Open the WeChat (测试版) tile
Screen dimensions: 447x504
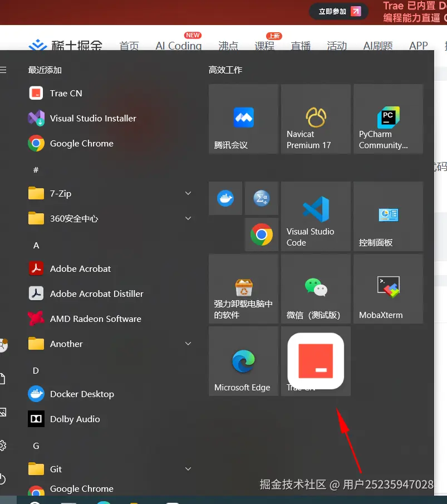point(316,289)
